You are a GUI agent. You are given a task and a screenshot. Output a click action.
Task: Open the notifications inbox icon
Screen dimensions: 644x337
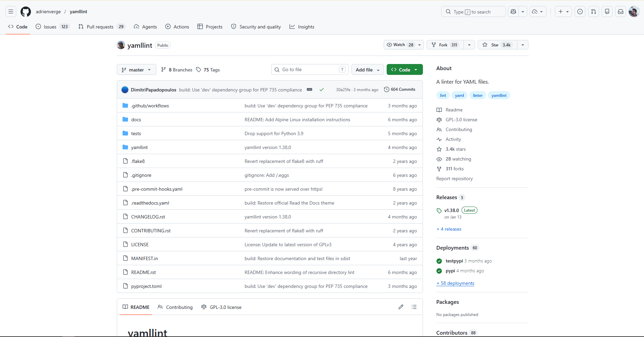[x=621, y=12]
